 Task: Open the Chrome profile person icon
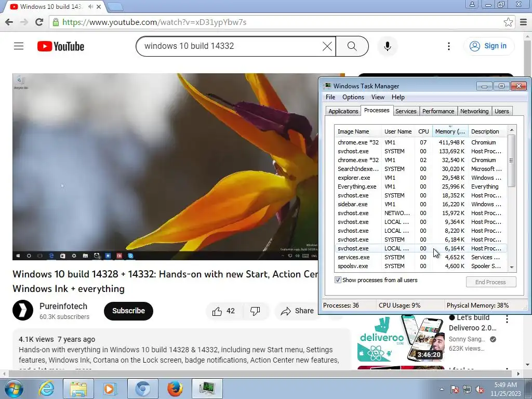[x=472, y=5]
